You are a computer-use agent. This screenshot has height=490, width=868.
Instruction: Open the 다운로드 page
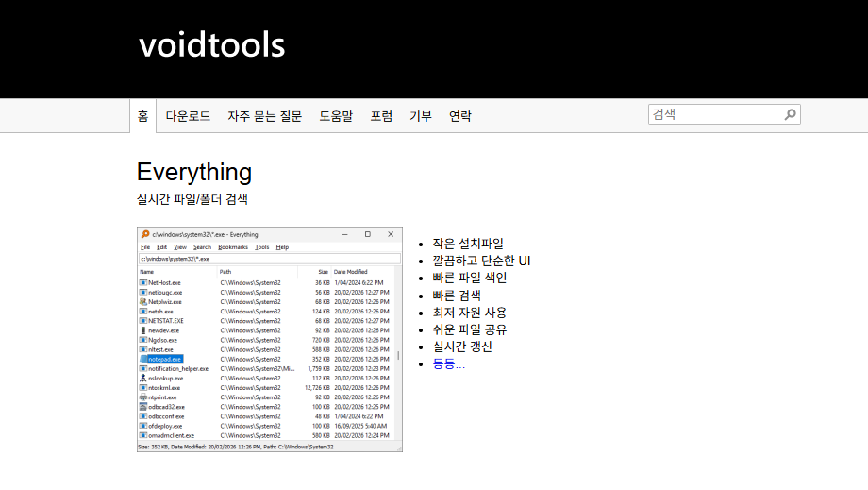coord(188,116)
